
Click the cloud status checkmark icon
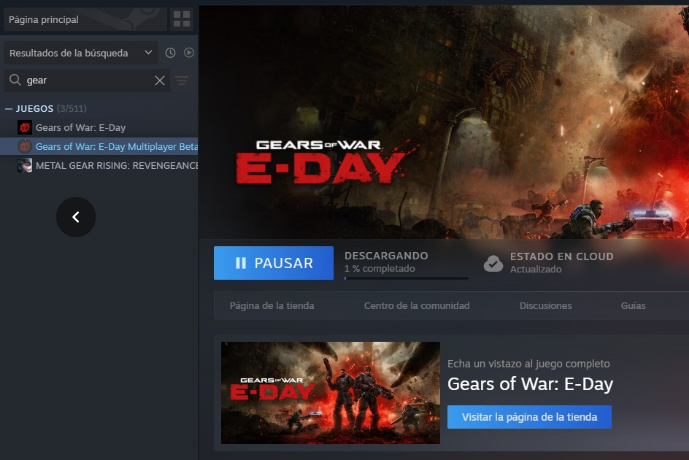click(493, 264)
